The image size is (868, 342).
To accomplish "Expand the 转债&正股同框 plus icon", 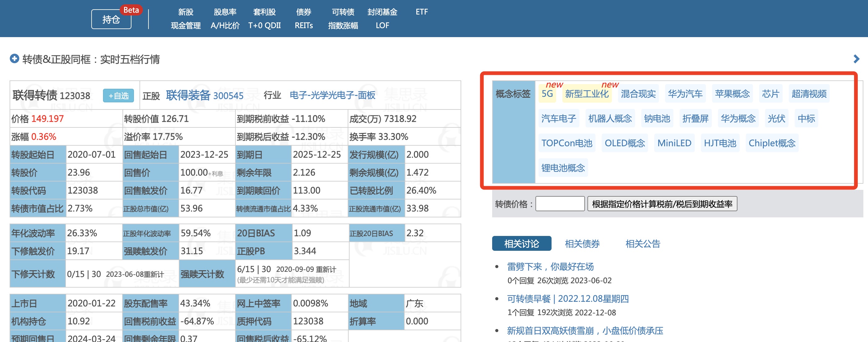I will point(14,59).
